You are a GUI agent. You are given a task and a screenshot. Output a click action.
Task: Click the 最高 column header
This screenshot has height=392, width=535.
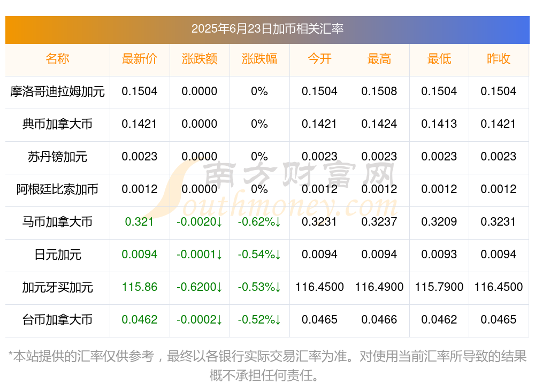pos(379,59)
